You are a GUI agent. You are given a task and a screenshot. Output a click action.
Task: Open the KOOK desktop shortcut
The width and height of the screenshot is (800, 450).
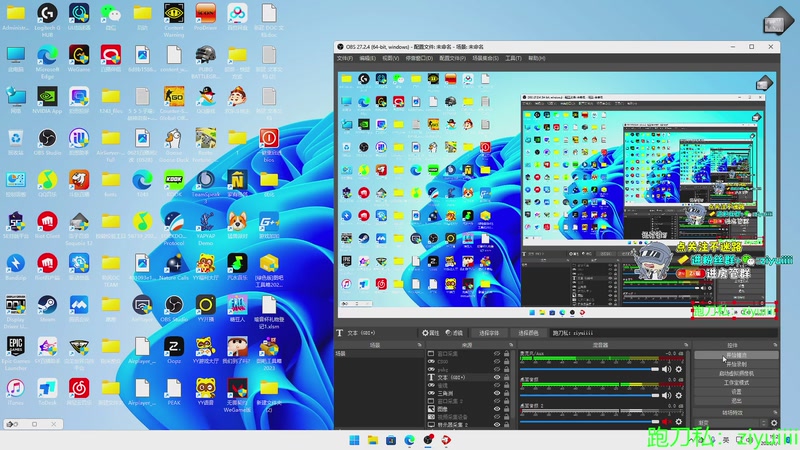[174, 184]
